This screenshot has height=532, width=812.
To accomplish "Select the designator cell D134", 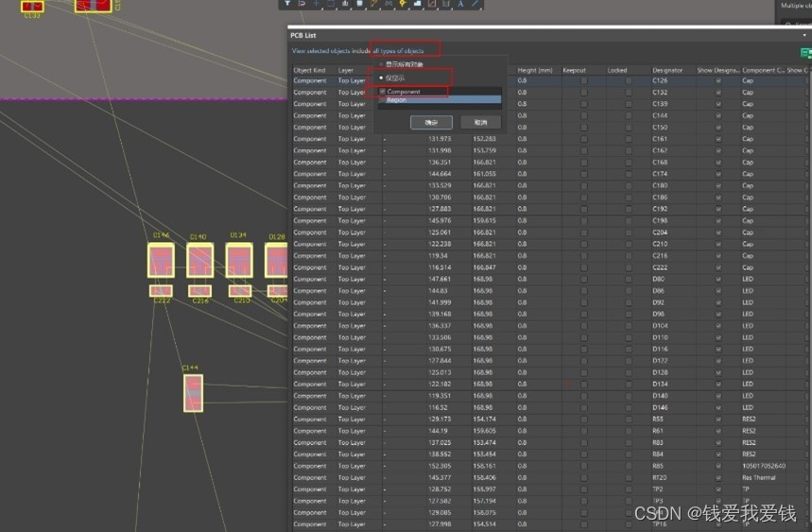I will tap(660, 385).
